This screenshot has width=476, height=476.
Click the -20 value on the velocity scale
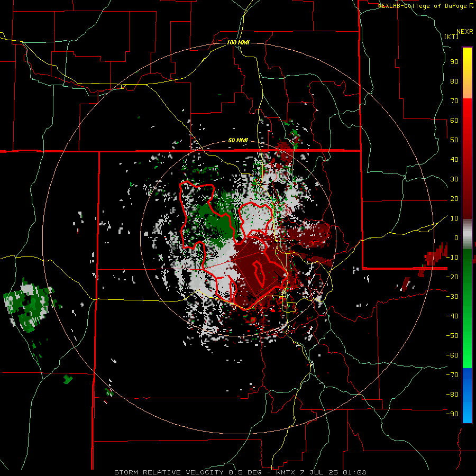point(452,277)
